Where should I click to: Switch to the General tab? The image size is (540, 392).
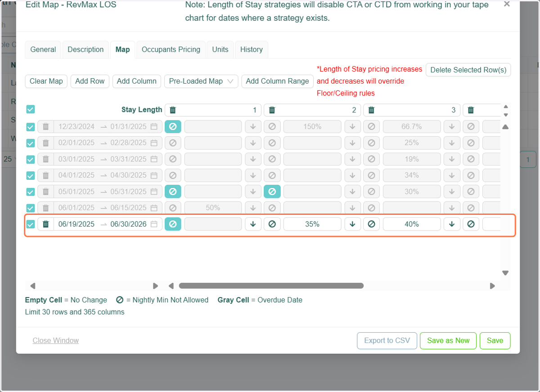tap(43, 49)
